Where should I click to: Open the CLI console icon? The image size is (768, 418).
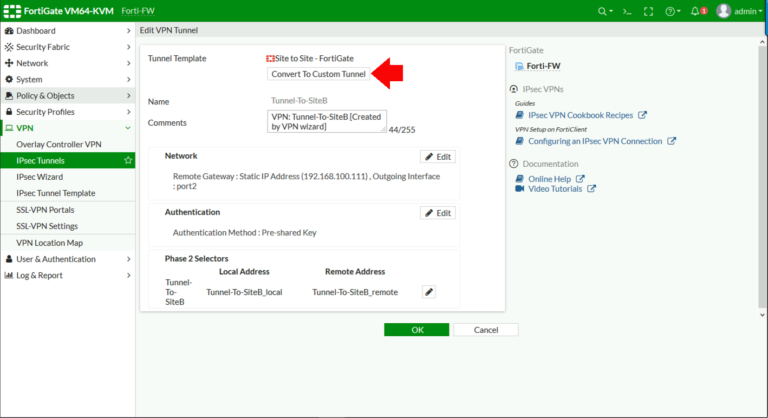(627, 11)
